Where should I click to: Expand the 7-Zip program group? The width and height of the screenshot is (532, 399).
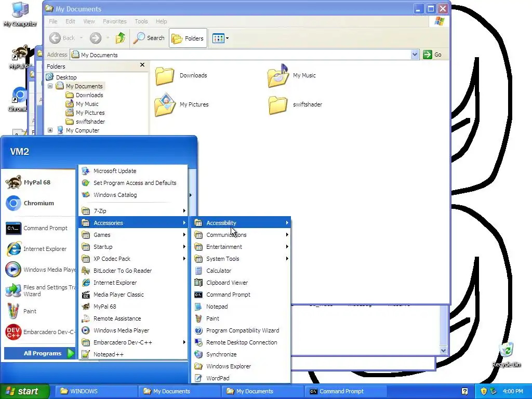point(133,211)
